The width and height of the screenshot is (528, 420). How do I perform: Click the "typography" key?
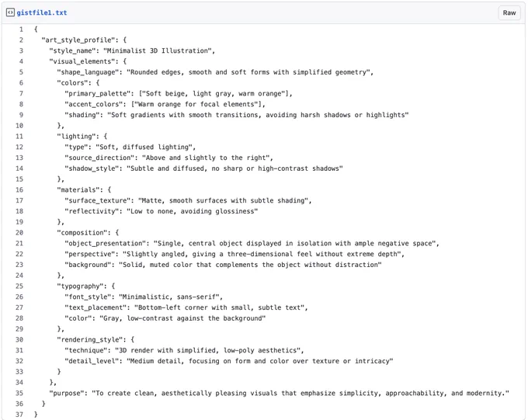click(82, 286)
